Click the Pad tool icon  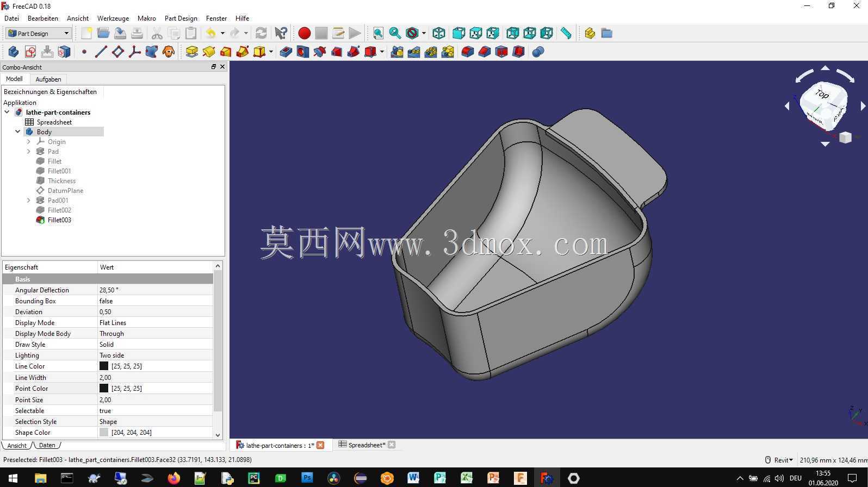(191, 52)
